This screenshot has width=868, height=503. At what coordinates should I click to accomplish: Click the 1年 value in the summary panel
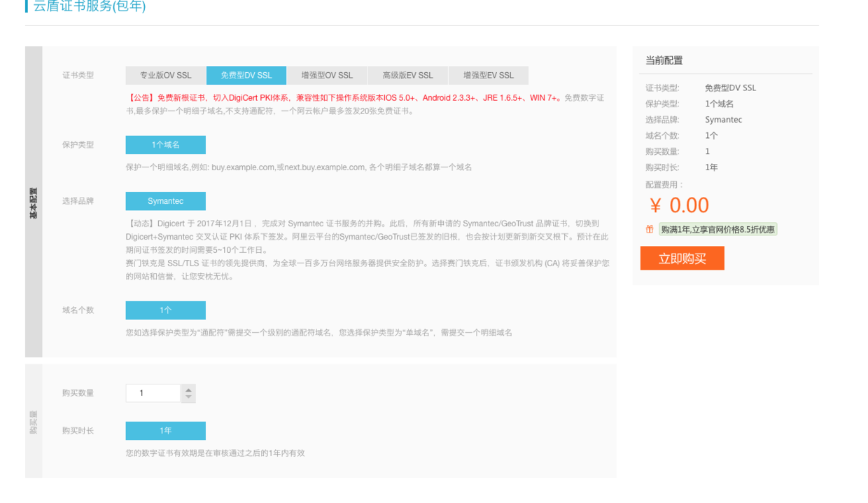711,167
